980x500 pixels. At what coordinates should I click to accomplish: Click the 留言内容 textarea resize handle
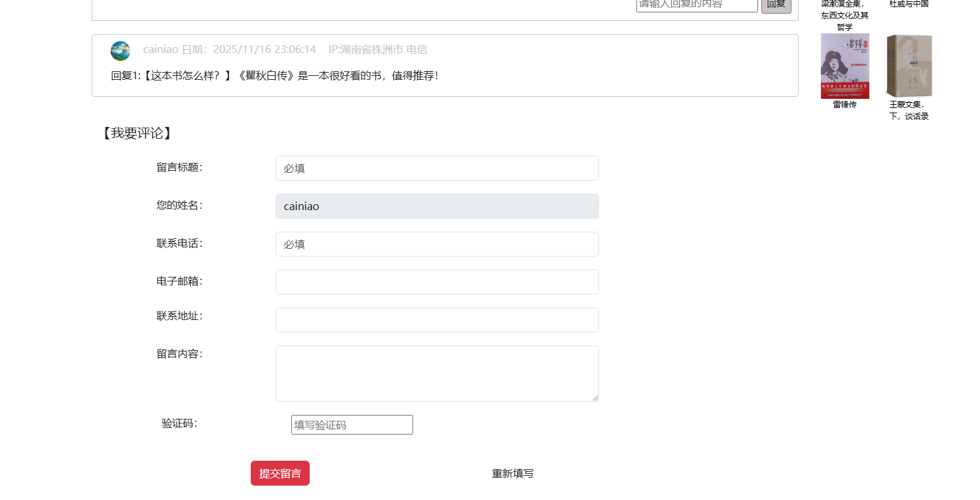point(595,398)
